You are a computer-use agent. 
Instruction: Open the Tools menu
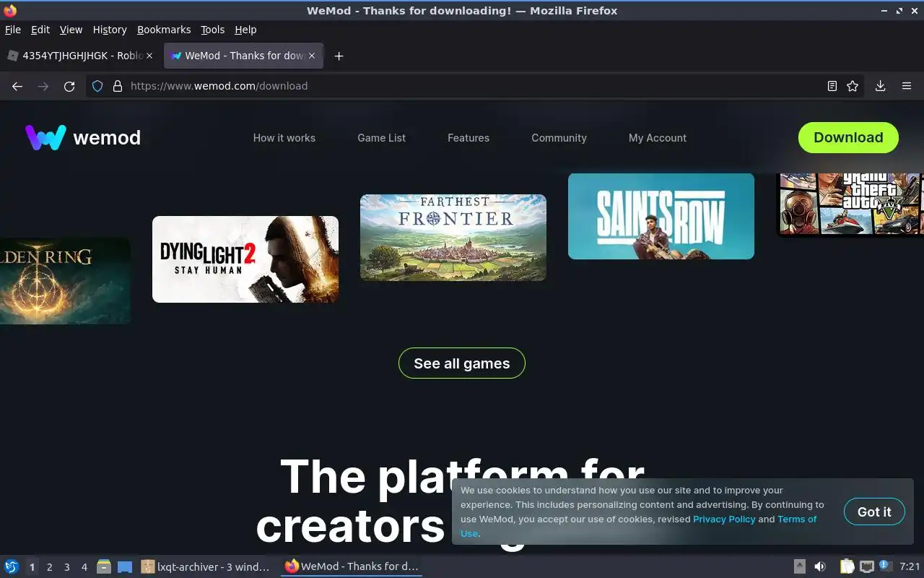pyautogui.click(x=213, y=30)
